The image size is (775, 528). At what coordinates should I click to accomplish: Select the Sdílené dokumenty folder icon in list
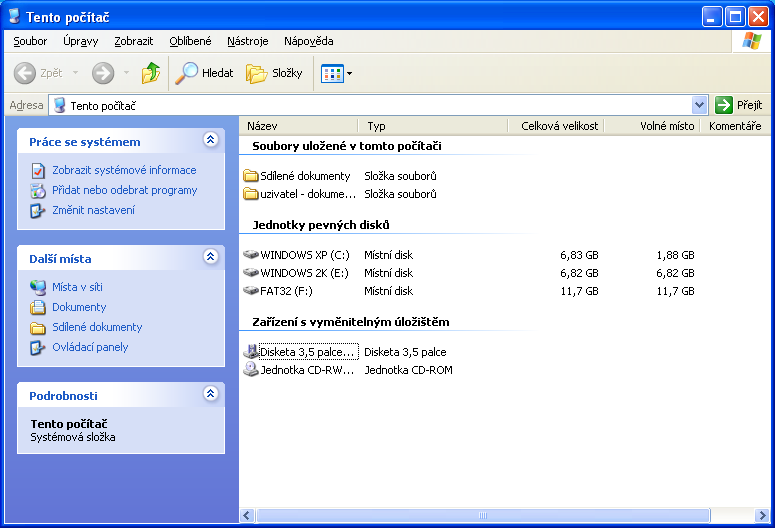click(x=251, y=176)
